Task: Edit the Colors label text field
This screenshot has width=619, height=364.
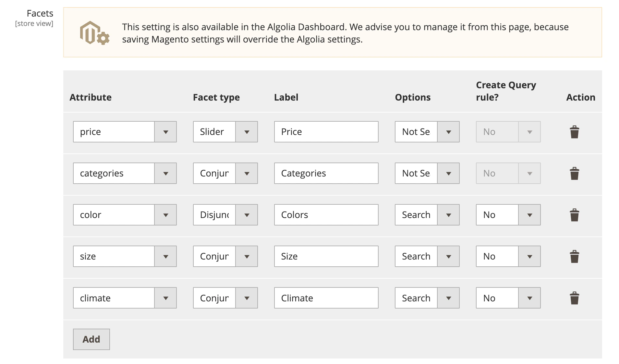Action: [326, 214]
